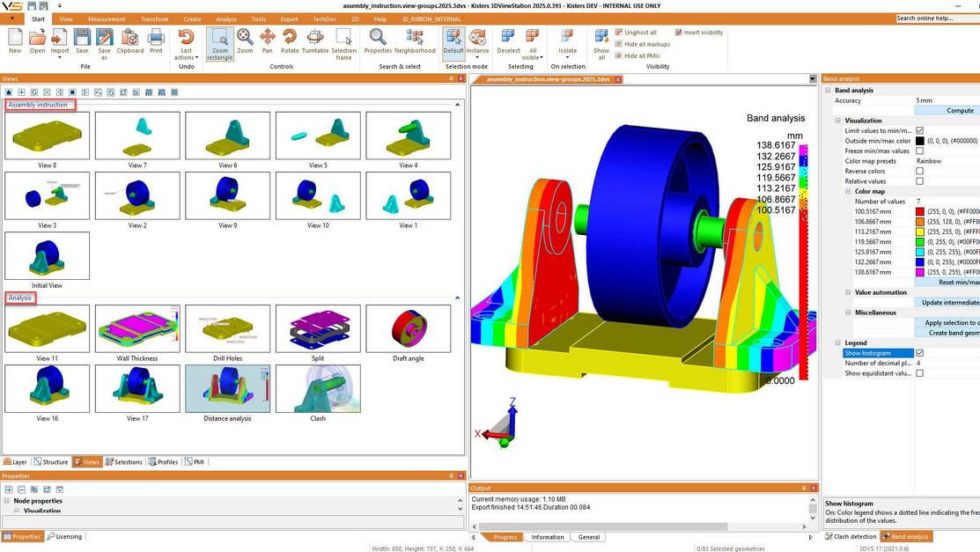
Task: Click the Isolate icon
Action: tap(568, 41)
